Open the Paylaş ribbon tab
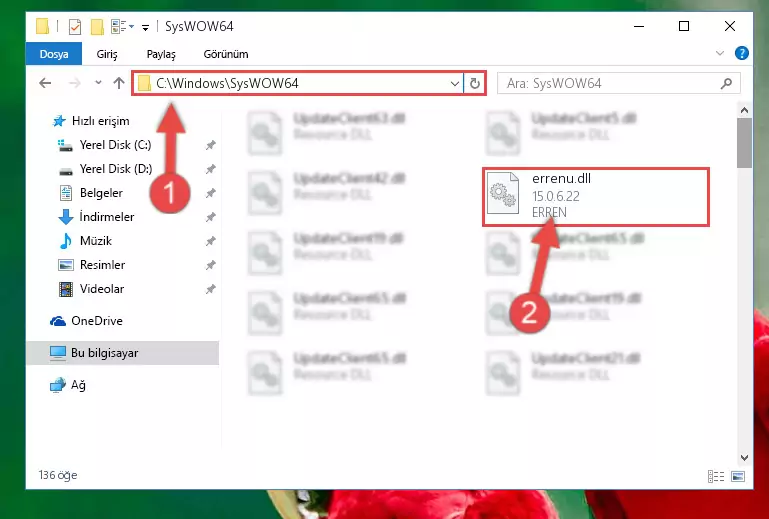The height and width of the screenshot is (519, 769). (x=161, y=54)
